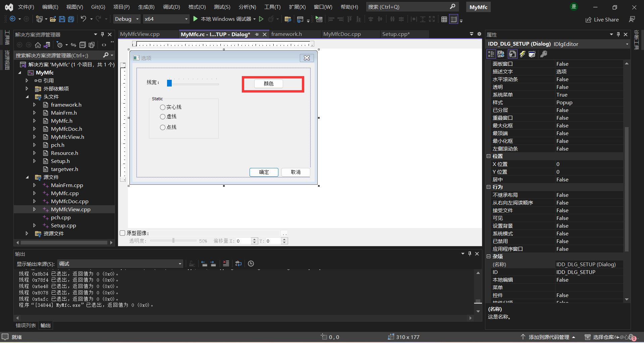Toggle the grid display icon in toolbar
The width and height of the screenshot is (644, 343).
pyautogui.click(x=444, y=19)
